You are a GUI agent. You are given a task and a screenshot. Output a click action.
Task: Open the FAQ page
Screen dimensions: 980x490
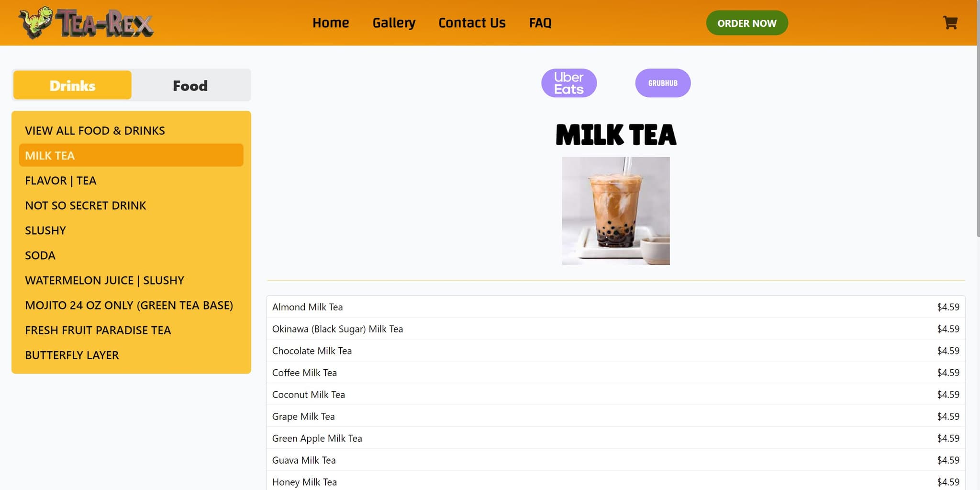pos(540,23)
